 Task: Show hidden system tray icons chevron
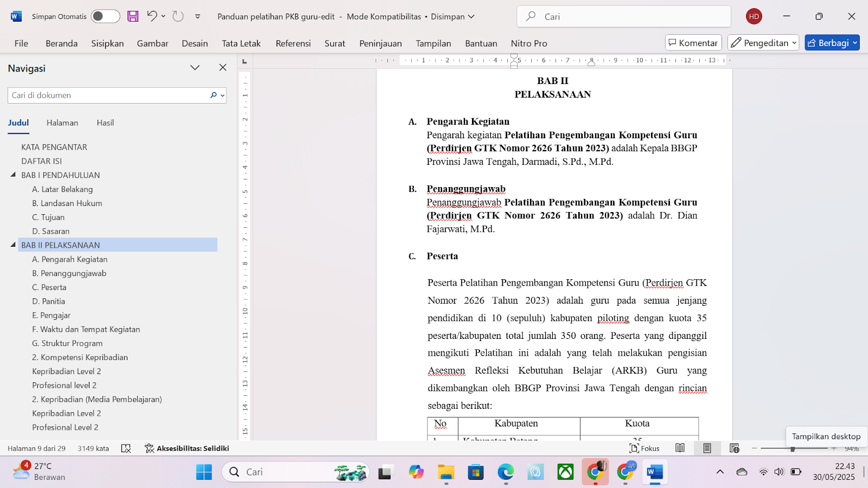[x=720, y=472]
